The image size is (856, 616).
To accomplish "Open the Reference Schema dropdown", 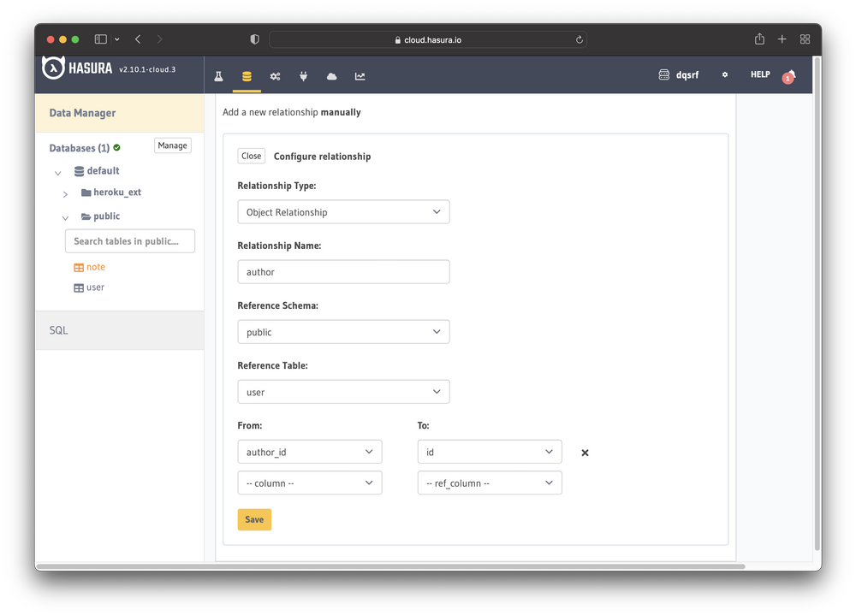I will pos(342,331).
